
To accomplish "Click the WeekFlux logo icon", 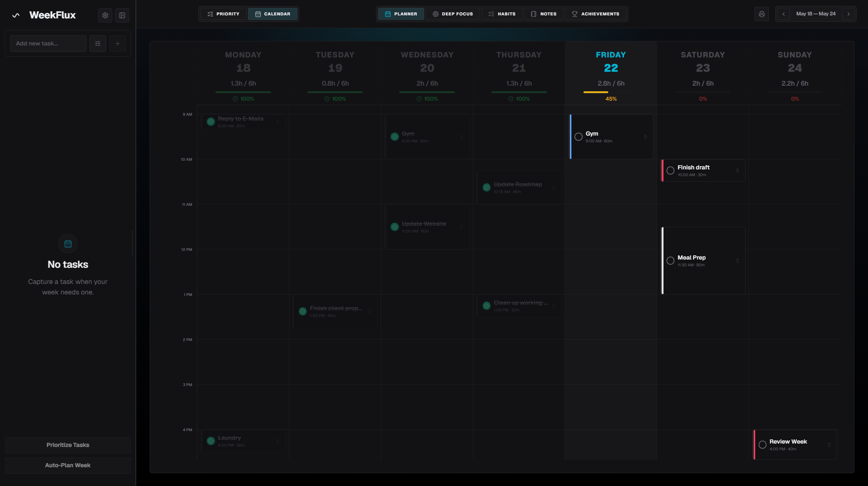I will click(x=16, y=15).
